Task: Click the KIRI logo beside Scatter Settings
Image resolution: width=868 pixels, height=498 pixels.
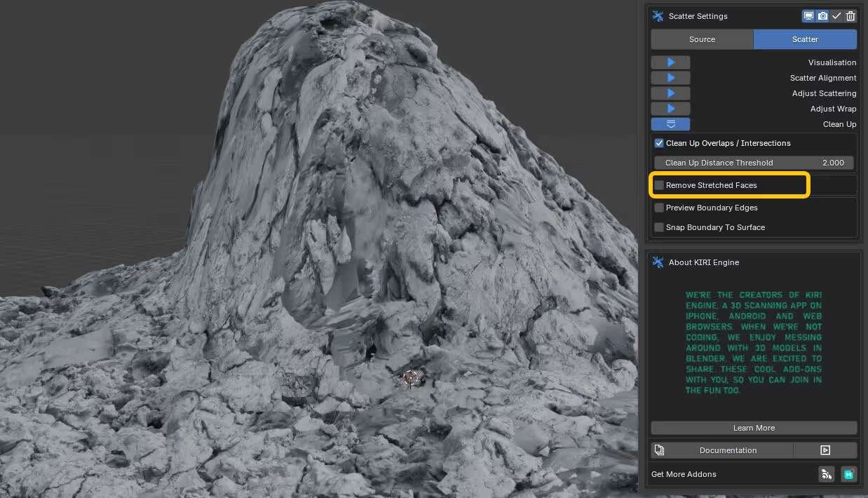Action: pos(658,16)
